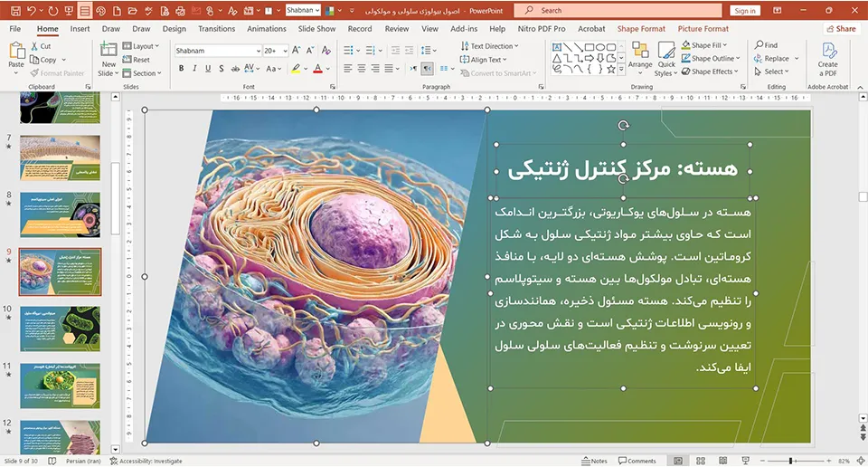The width and height of the screenshot is (868, 467).
Task: Click Reset in Slides group
Action: click(137, 59)
